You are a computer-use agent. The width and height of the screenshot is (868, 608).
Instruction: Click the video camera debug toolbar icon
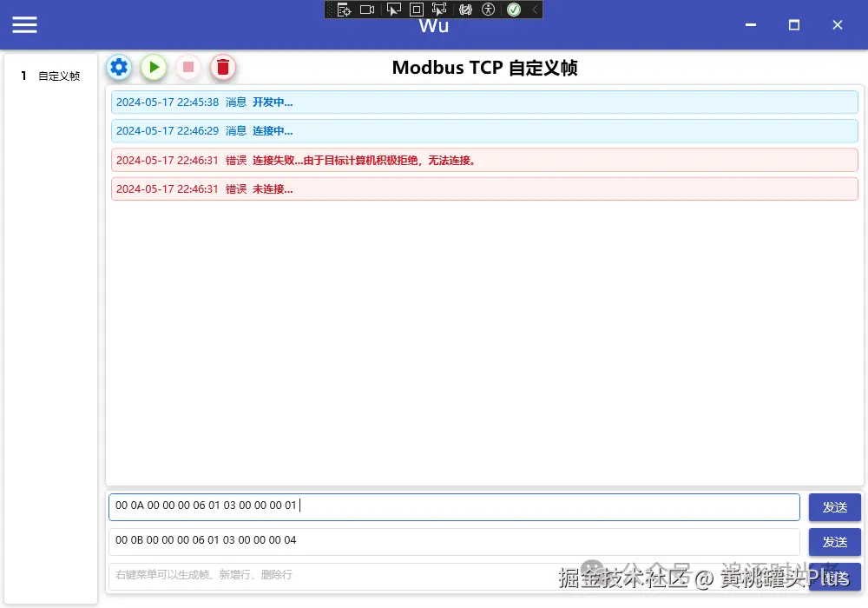(367, 10)
